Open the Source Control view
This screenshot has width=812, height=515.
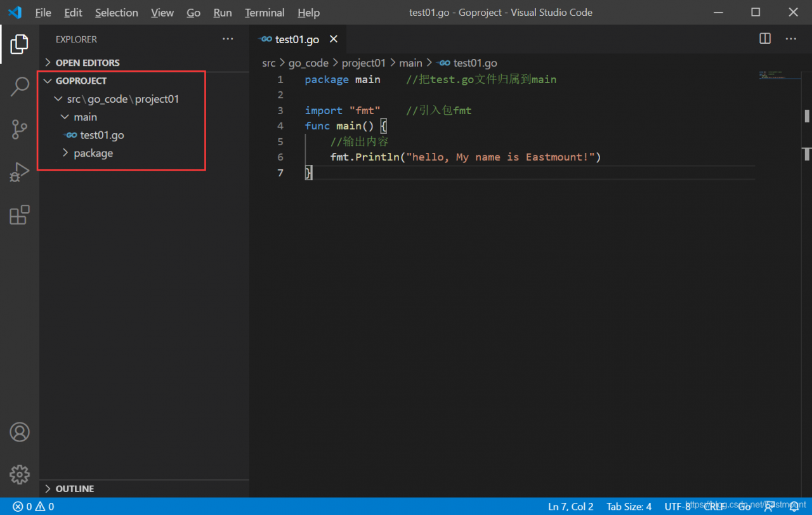pos(20,129)
